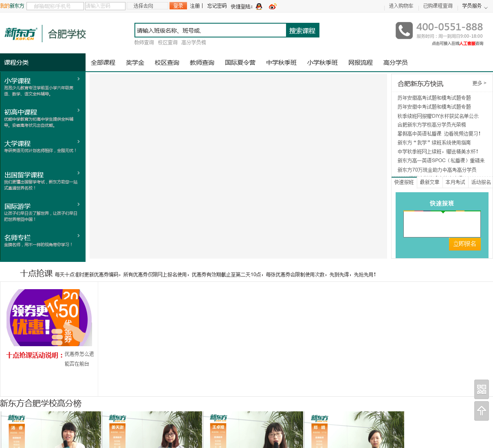Click 校区查询 link below search box
This screenshot has width=493, height=448.
pos(168,42)
